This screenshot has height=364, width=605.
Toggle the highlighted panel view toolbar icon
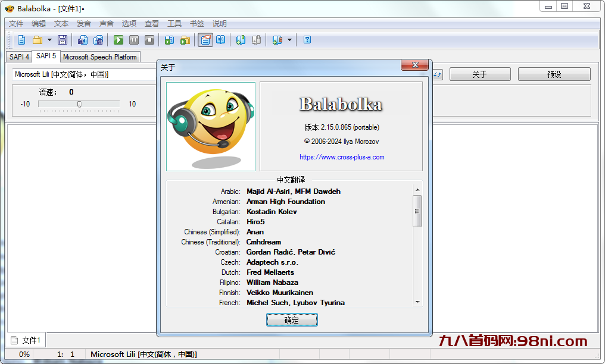click(205, 40)
